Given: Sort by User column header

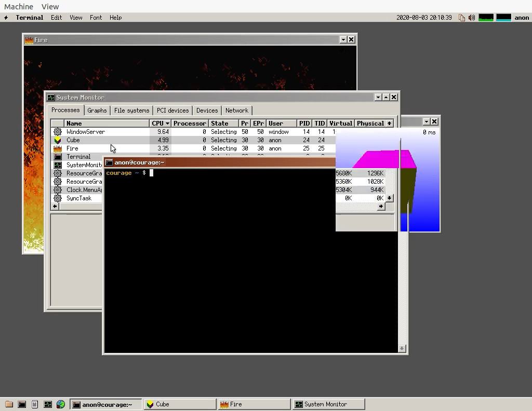Looking at the screenshot, I should (x=281, y=124).
